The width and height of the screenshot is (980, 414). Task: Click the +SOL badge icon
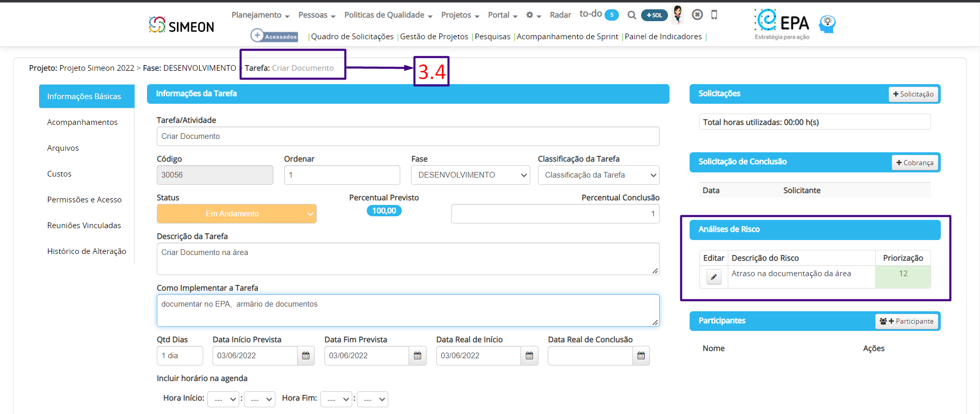(654, 15)
